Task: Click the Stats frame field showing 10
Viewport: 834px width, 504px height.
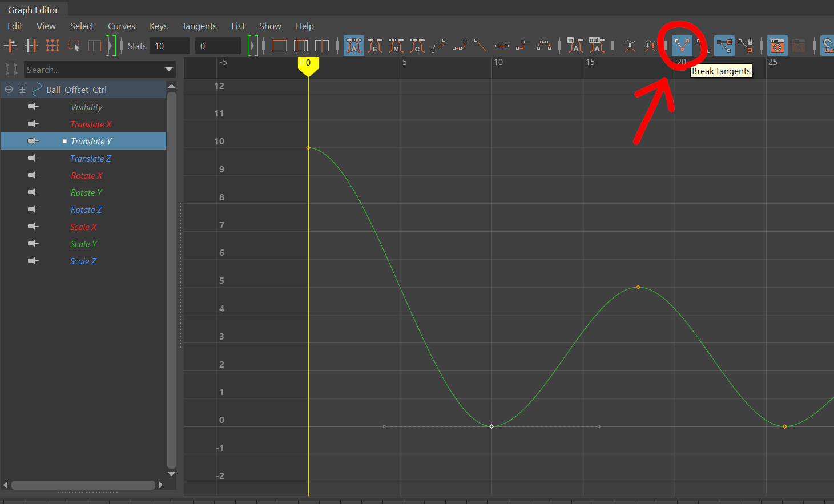Action: tap(170, 46)
